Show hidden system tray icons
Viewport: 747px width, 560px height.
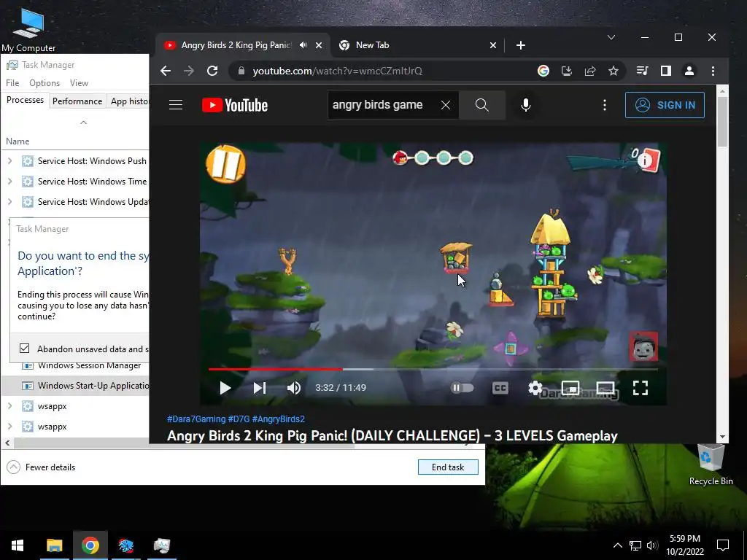click(x=617, y=545)
